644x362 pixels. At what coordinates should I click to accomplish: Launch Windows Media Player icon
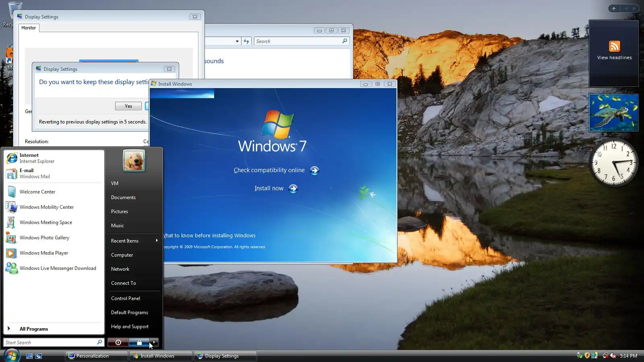[x=12, y=253]
